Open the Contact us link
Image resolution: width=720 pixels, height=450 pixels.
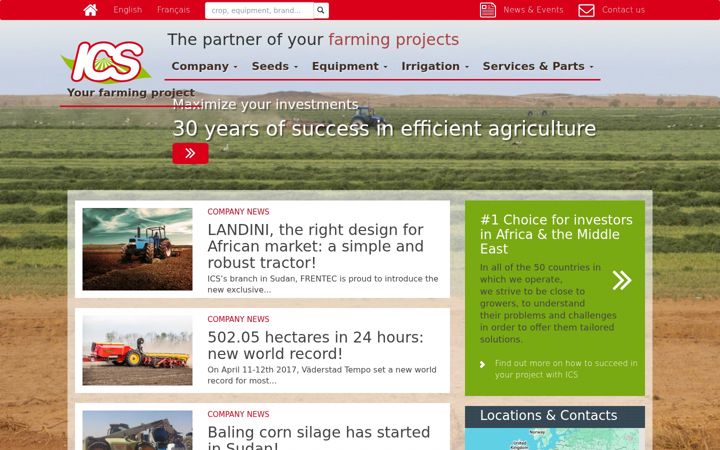623,10
